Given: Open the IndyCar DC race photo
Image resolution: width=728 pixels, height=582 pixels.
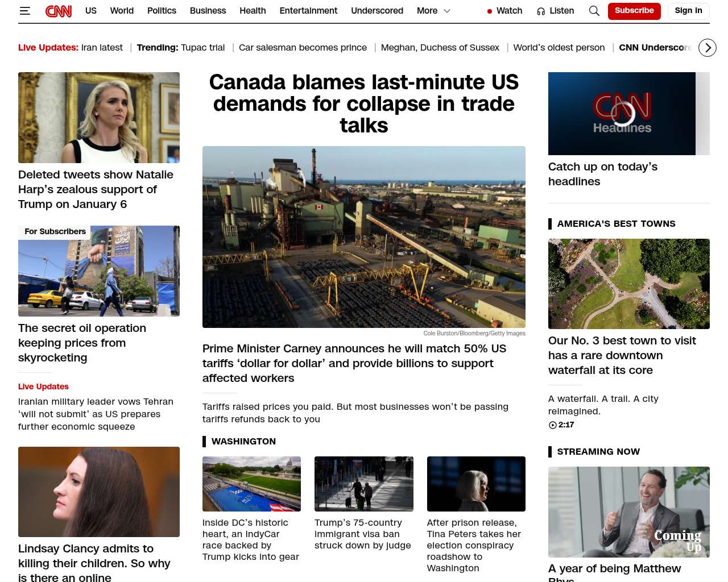Looking at the screenshot, I should 251,484.
